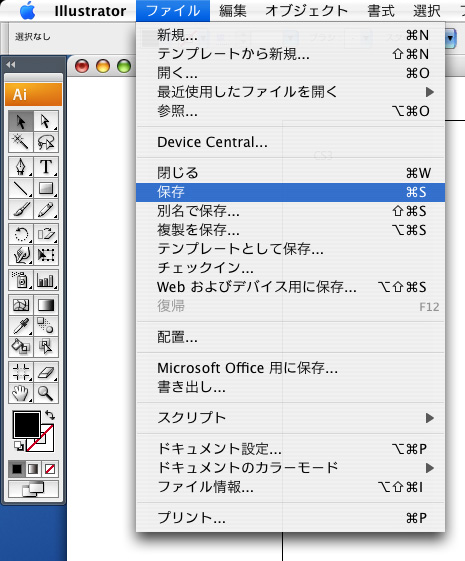Viewport: 465px width, 561px height.
Task: Choose 開く... from the menu
Action: coord(290,73)
